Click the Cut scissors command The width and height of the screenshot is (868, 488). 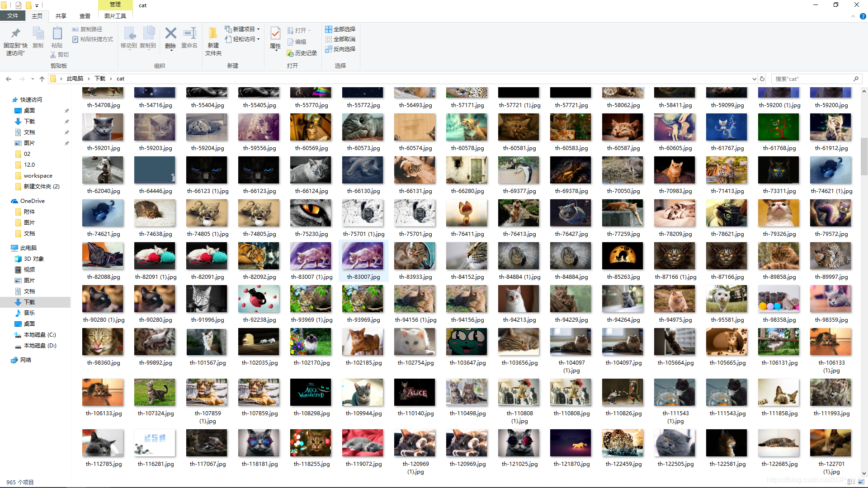59,55
